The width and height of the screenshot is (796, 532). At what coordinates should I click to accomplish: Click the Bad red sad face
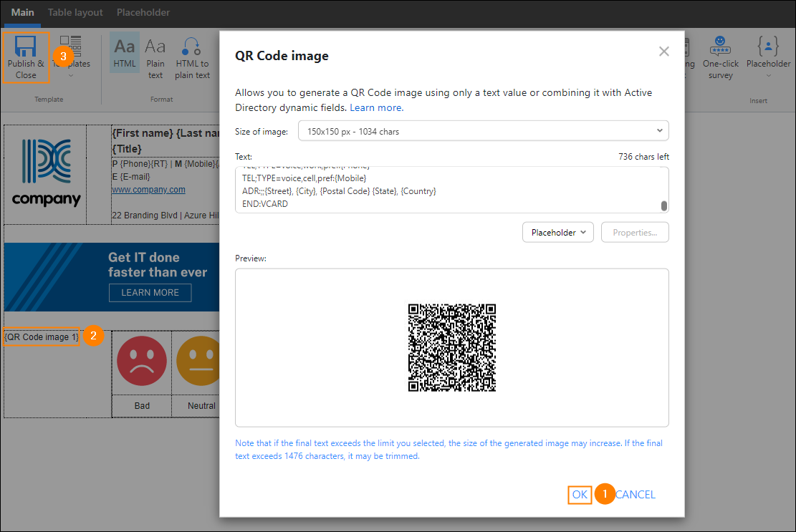[142, 361]
